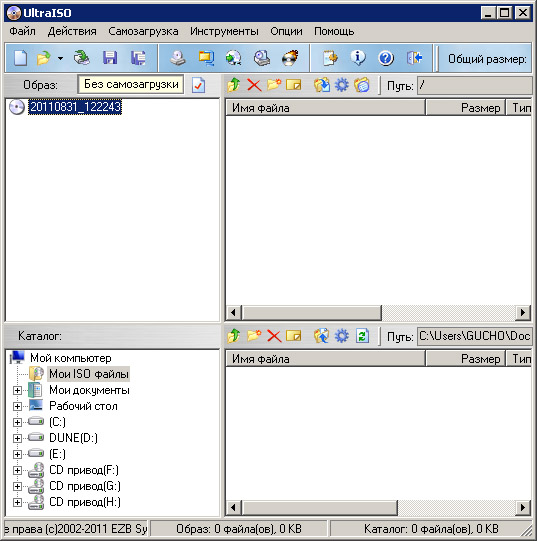537x541 pixels.
Task: Click the catalog pane horizontal scrollbar left arrow
Action: (x=234, y=508)
